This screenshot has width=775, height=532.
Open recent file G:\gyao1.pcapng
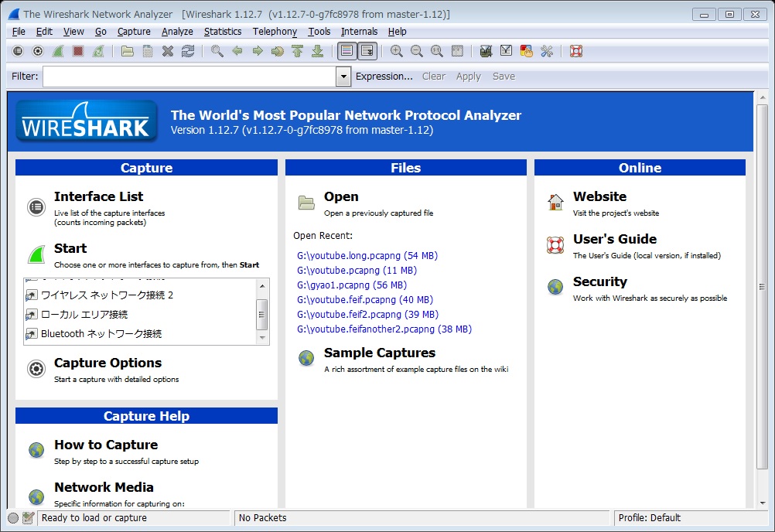[352, 285]
